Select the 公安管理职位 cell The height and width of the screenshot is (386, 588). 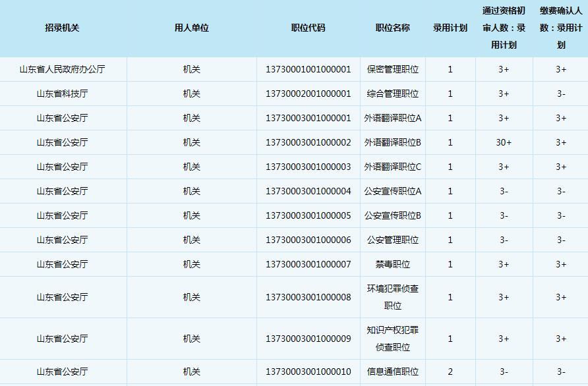point(393,240)
